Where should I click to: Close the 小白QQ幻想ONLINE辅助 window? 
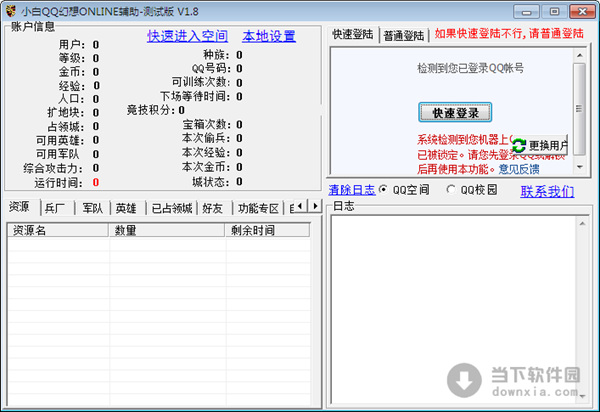pos(582,11)
